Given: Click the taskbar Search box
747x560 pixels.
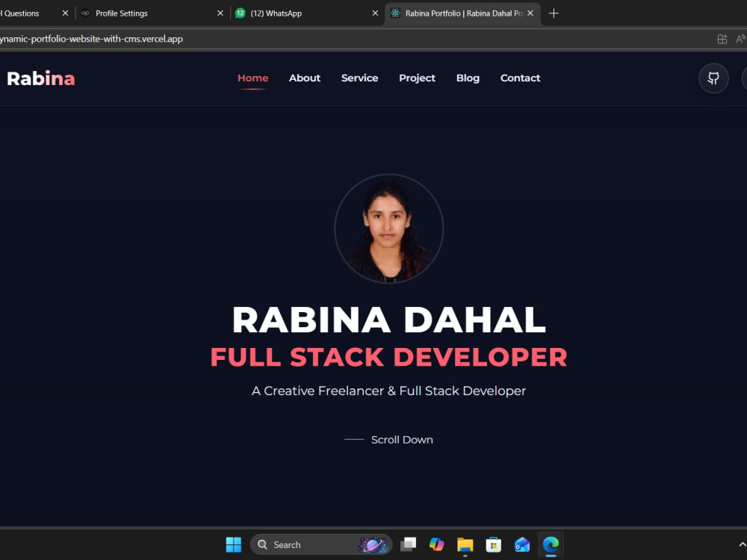Looking at the screenshot, I should point(321,544).
